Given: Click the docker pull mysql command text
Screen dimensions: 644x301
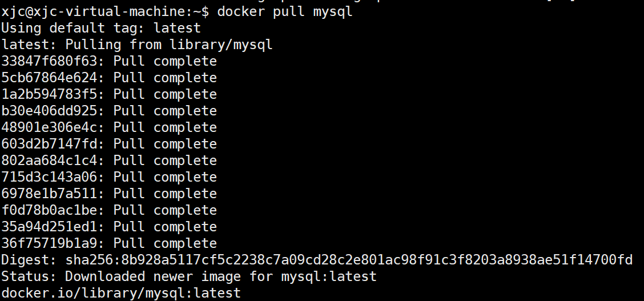Looking at the screenshot, I should click(x=285, y=11).
